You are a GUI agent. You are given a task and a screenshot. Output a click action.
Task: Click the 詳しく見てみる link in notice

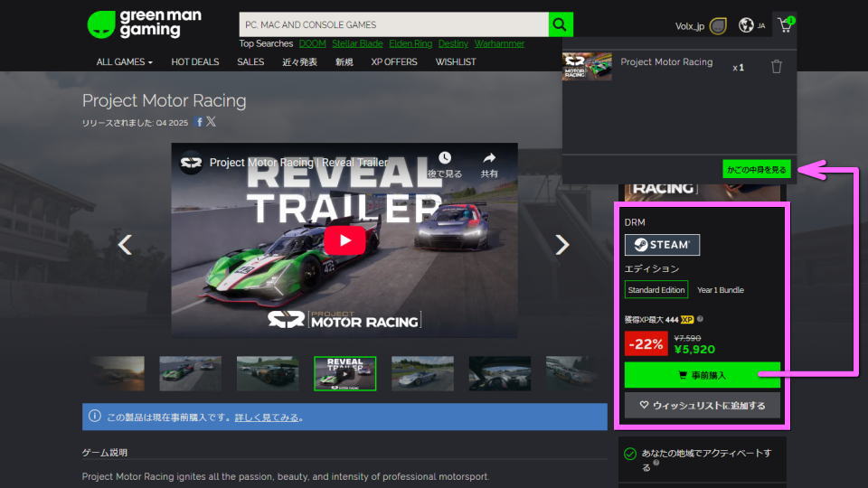(x=267, y=418)
